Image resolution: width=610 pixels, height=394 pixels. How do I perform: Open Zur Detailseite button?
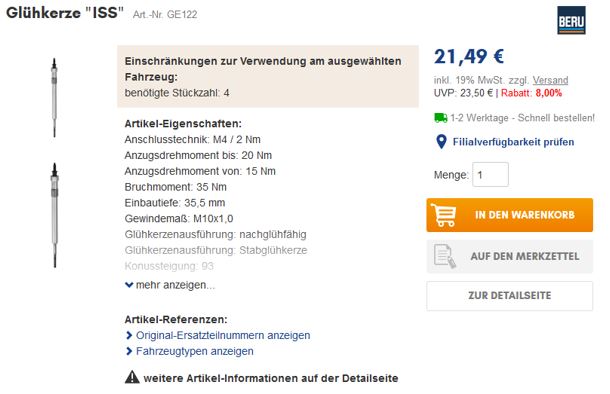click(509, 295)
